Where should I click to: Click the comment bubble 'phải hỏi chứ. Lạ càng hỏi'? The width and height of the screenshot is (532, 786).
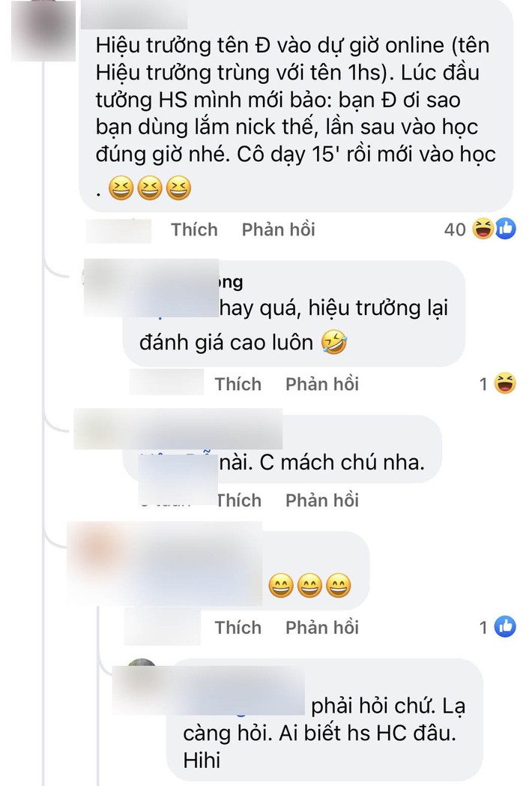(324, 718)
